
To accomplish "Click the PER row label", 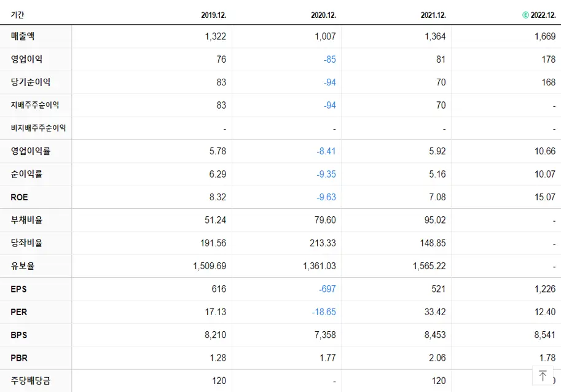I will tap(18, 312).
